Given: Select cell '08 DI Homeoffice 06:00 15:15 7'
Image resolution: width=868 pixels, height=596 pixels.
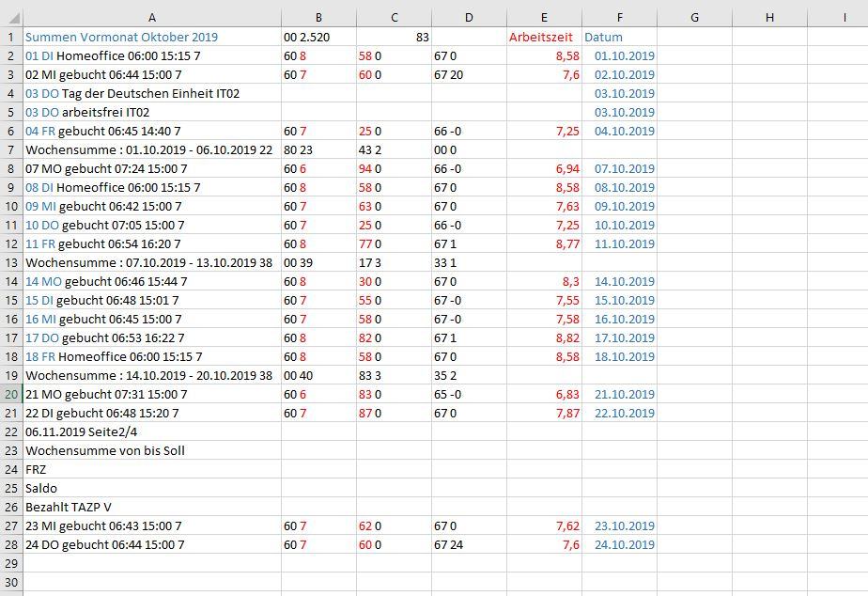Looking at the screenshot, I should (x=151, y=188).
